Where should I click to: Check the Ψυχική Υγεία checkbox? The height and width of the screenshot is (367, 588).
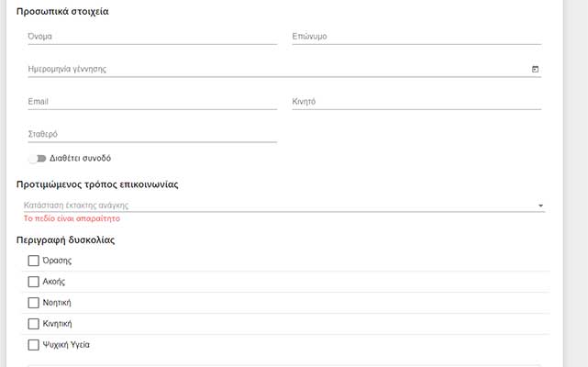pos(34,345)
